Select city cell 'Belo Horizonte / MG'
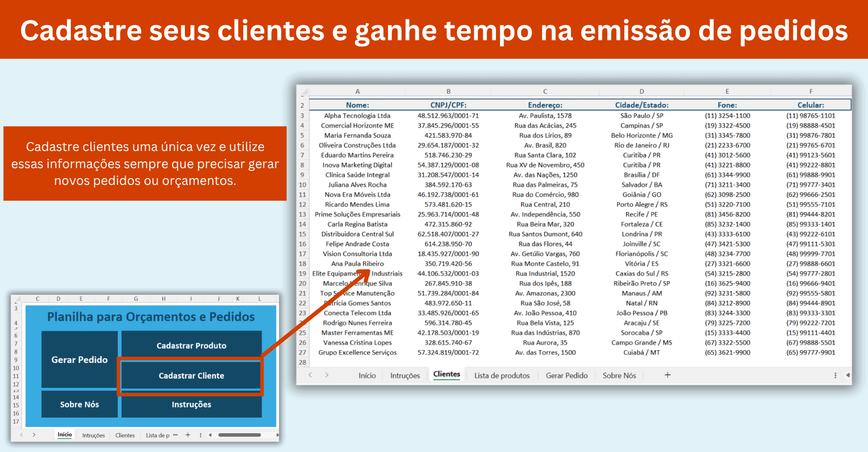This screenshot has height=452, width=868. [642, 136]
